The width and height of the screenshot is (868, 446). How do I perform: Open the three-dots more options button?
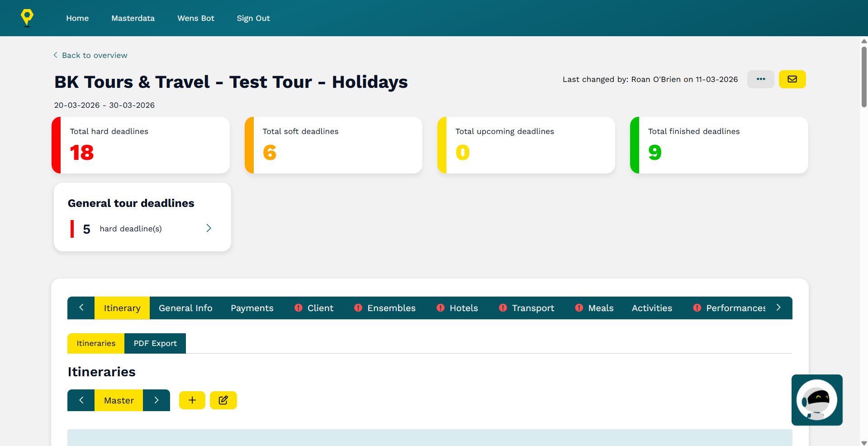[761, 79]
